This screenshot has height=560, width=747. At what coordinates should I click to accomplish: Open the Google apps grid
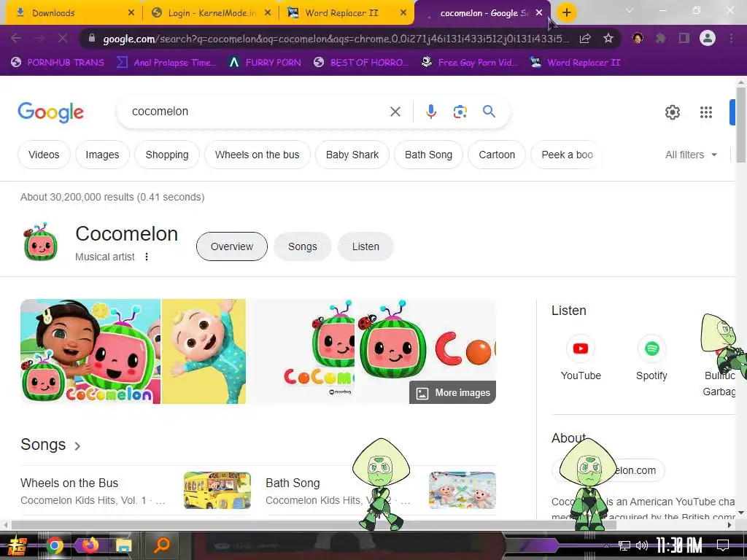pyautogui.click(x=705, y=112)
